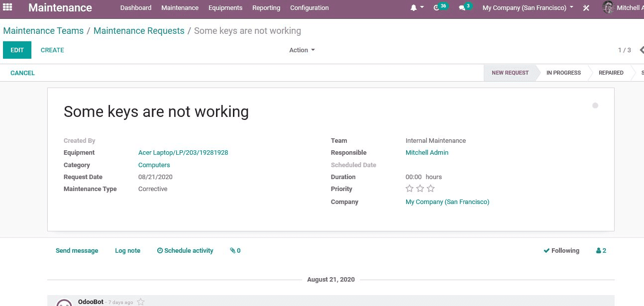Click the request date 08/21/2020

pyautogui.click(x=155, y=177)
